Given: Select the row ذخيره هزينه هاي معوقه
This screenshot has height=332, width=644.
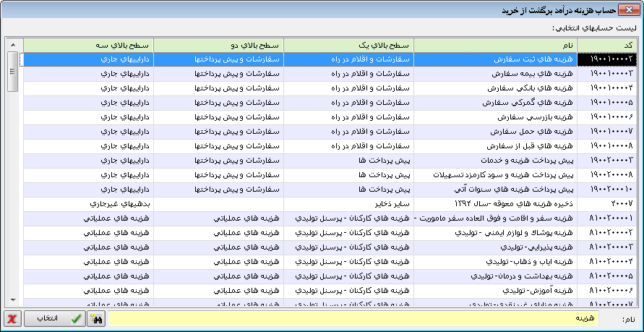Looking at the screenshot, I should click(x=495, y=204).
